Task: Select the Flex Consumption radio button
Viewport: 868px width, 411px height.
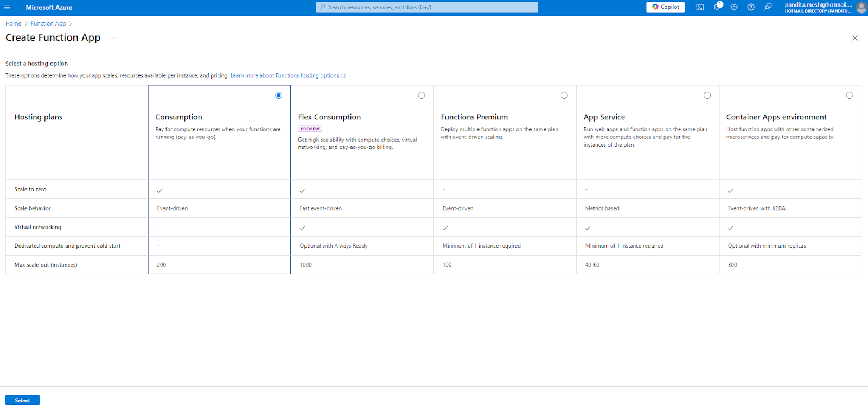Action: click(x=422, y=96)
